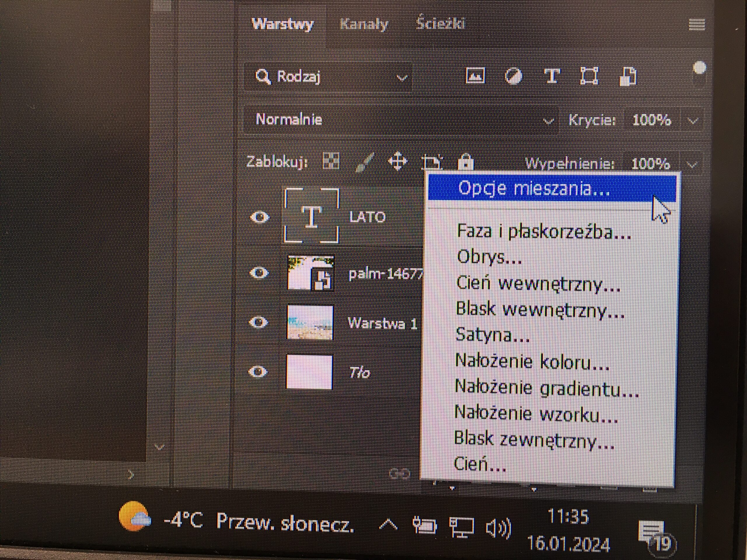
Task: Lock layer position move icon
Action: (x=398, y=162)
